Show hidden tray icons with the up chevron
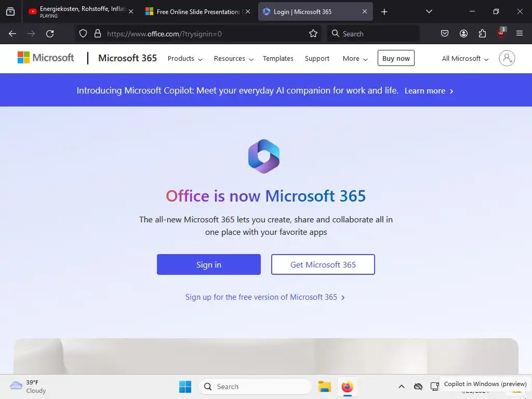Image resolution: width=532 pixels, height=399 pixels. 402,387
